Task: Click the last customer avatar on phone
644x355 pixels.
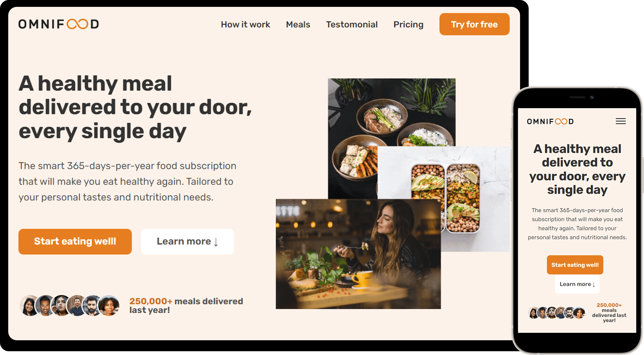Action: click(579, 313)
